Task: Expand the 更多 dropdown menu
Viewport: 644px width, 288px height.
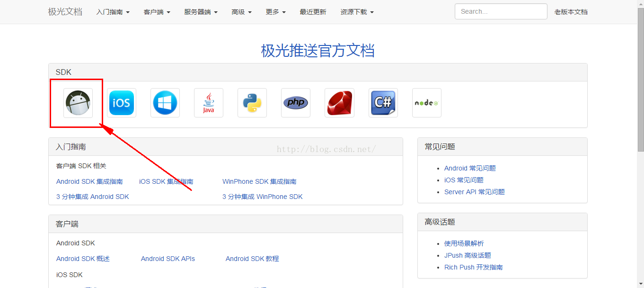Action: (276, 12)
